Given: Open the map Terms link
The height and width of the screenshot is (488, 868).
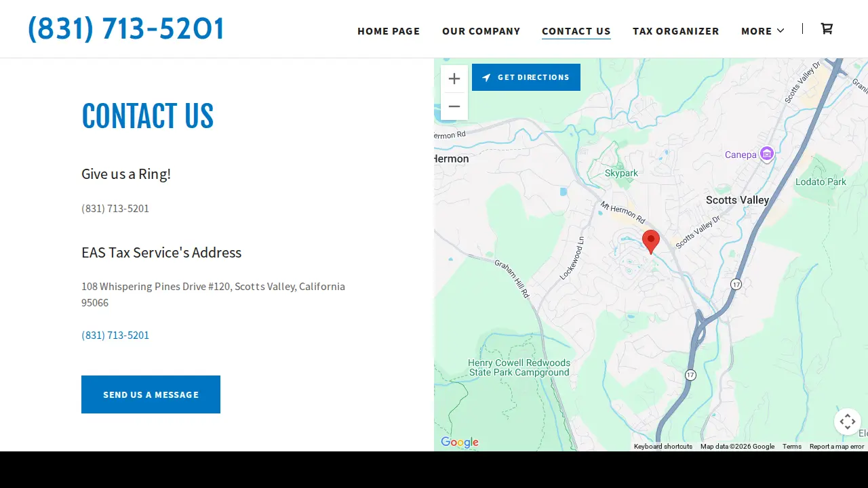Looking at the screenshot, I should coord(792,447).
